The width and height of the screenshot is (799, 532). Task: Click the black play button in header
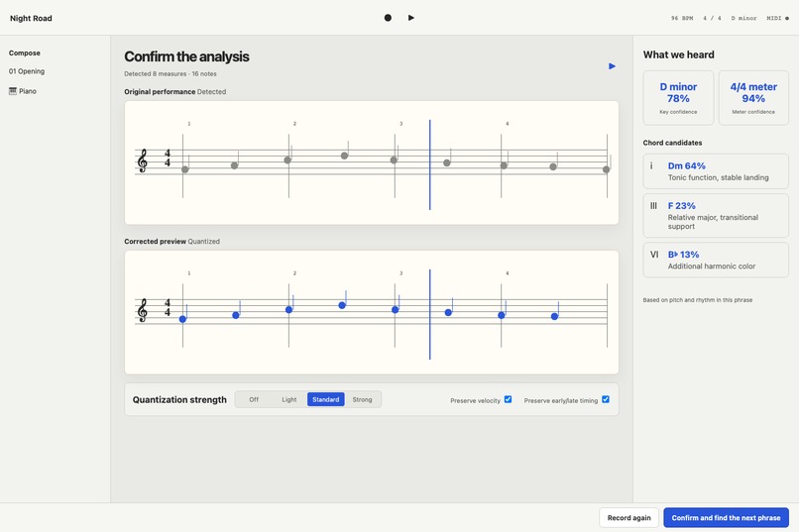[x=411, y=18]
